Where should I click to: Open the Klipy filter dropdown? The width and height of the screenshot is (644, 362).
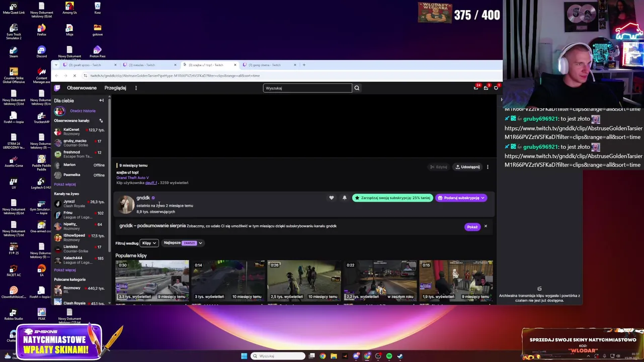click(149, 243)
